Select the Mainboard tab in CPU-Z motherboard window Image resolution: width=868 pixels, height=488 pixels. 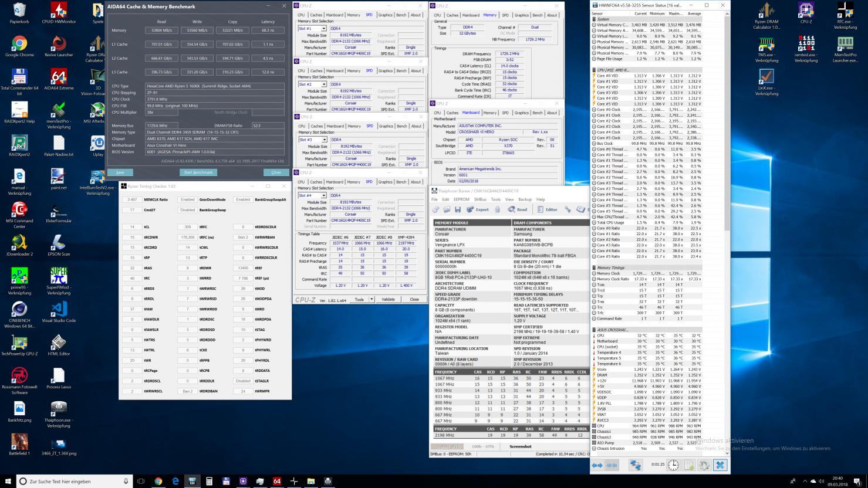471,113
